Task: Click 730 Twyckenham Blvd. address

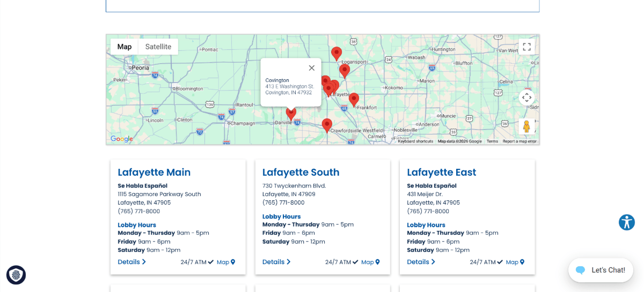Action: click(x=294, y=185)
